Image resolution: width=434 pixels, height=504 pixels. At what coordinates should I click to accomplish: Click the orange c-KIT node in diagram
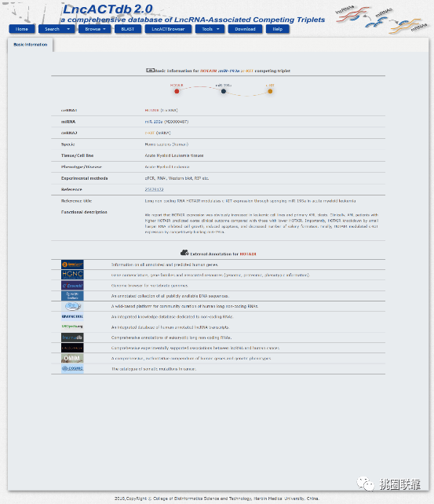[x=270, y=91]
